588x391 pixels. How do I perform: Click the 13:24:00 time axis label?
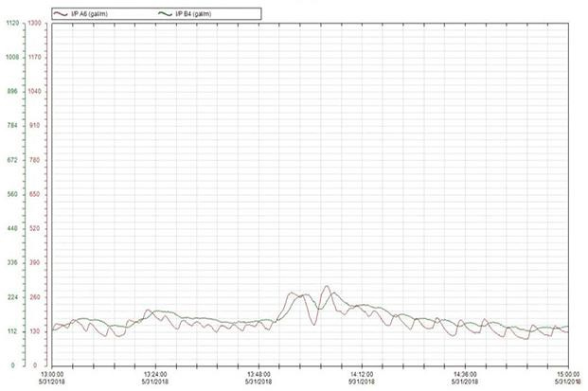[154, 373]
